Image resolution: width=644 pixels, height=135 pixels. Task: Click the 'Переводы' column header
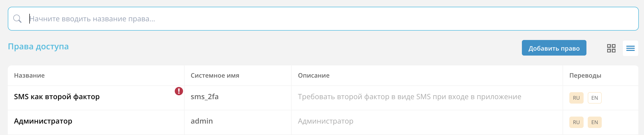tap(585, 76)
